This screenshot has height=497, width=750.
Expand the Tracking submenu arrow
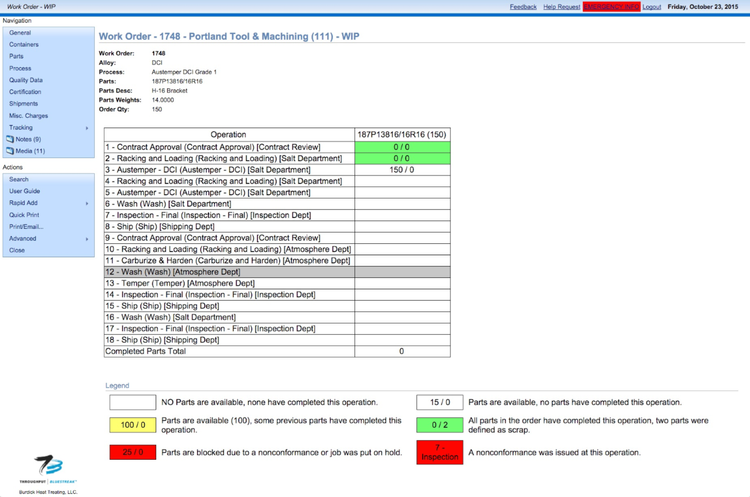click(x=87, y=128)
